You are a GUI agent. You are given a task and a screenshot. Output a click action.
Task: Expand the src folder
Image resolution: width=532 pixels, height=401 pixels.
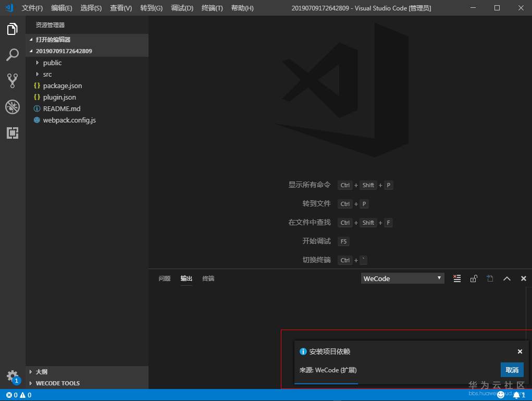[38, 74]
